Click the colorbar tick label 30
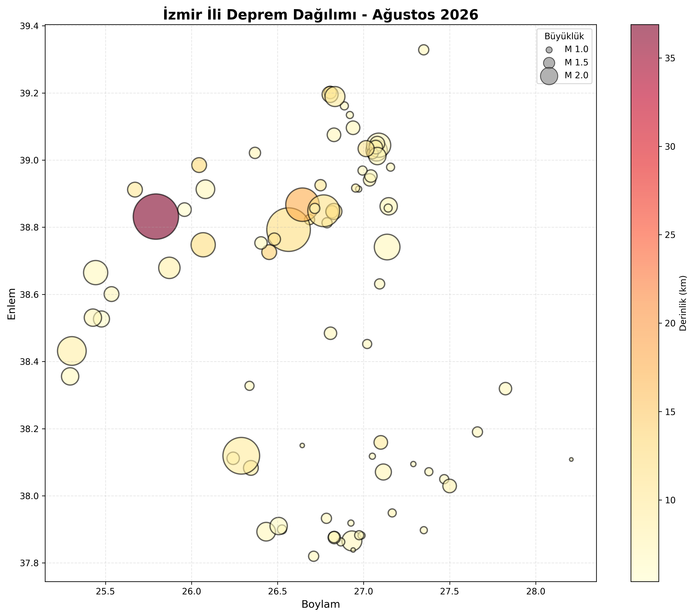 click(x=670, y=147)
